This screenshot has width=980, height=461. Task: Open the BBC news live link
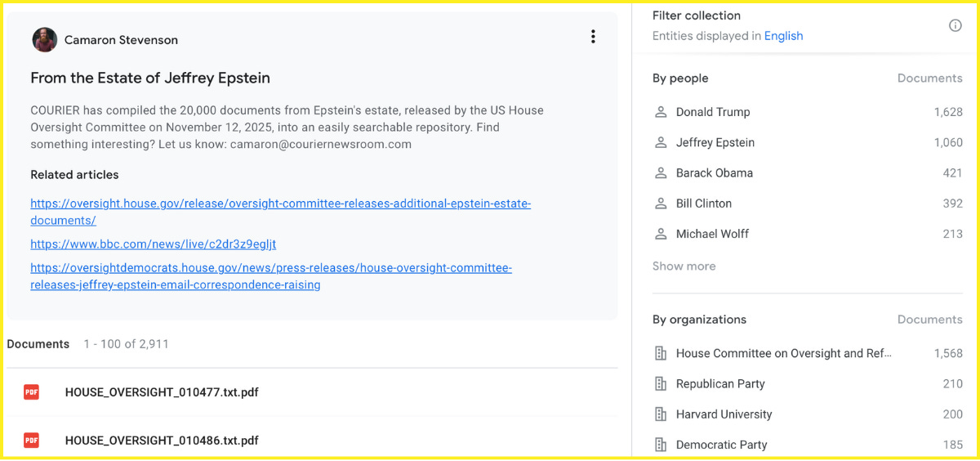[154, 244]
